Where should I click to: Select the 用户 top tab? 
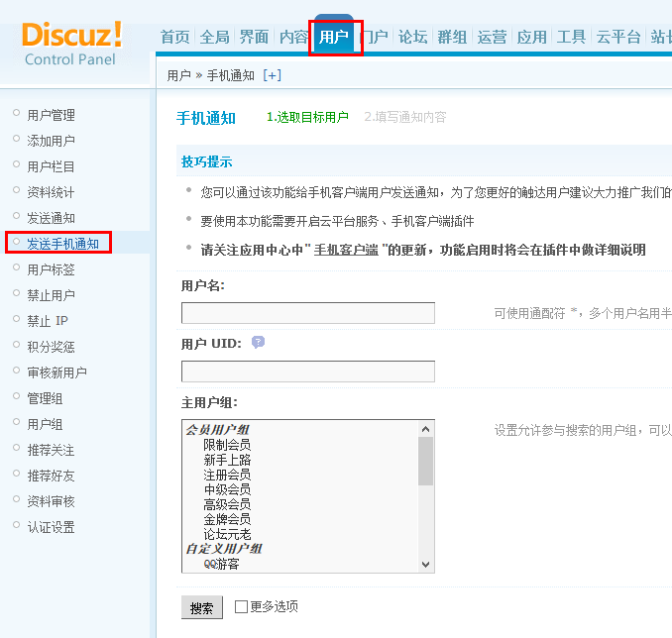[x=334, y=37]
